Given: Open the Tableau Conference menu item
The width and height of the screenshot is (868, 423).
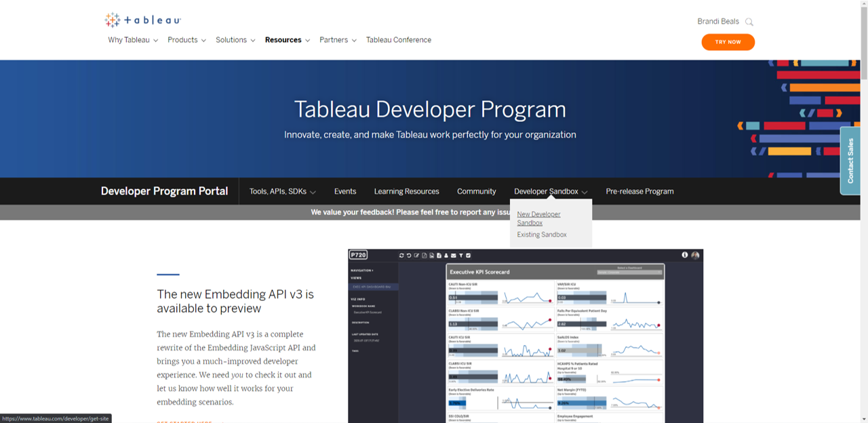Looking at the screenshot, I should (398, 40).
